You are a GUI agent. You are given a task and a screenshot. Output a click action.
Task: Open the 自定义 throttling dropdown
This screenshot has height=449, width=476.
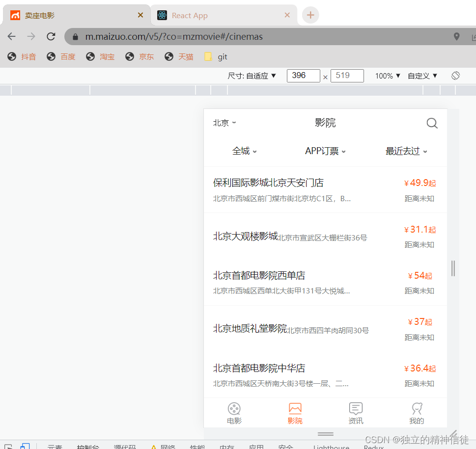pos(422,76)
